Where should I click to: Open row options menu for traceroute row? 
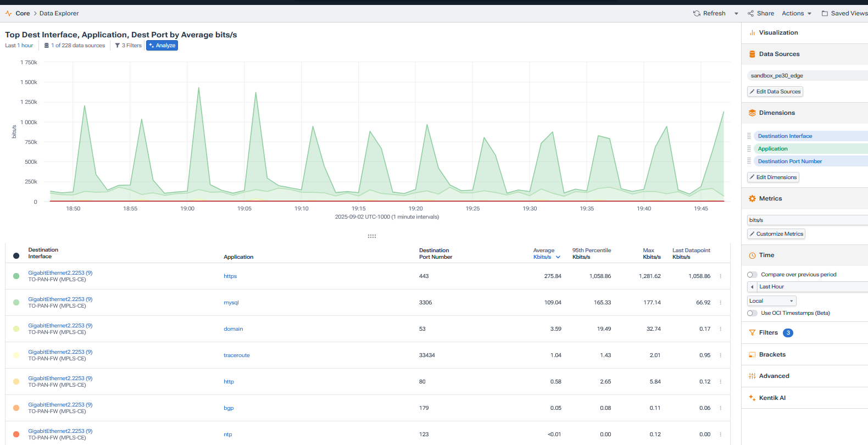[x=720, y=355]
